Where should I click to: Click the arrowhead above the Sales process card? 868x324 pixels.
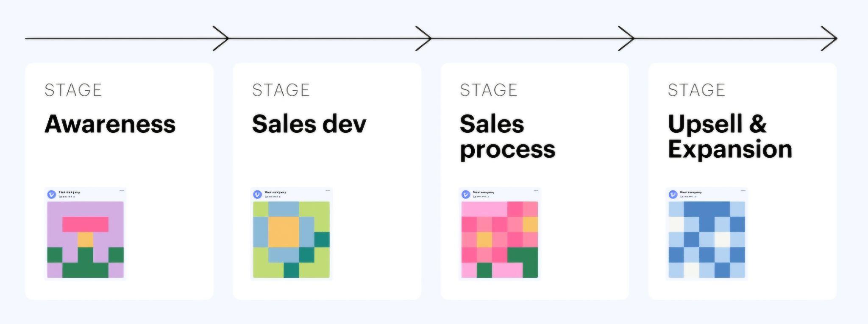(x=626, y=39)
